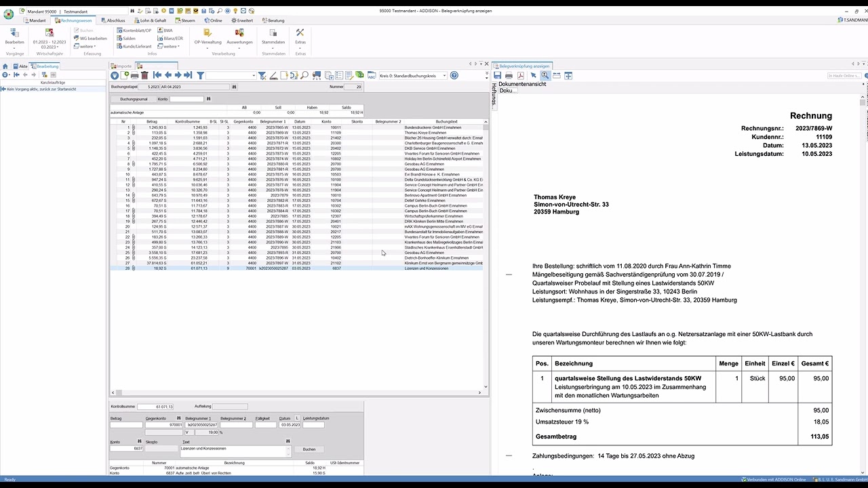Click the Betrag input field

coord(126,425)
